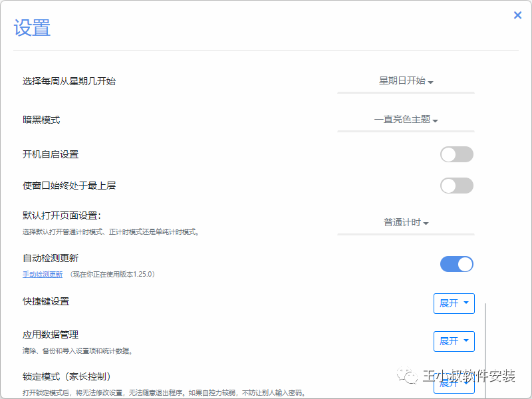Click the 快捷键设置 heading text
The height and width of the screenshot is (399, 532).
(x=46, y=301)
